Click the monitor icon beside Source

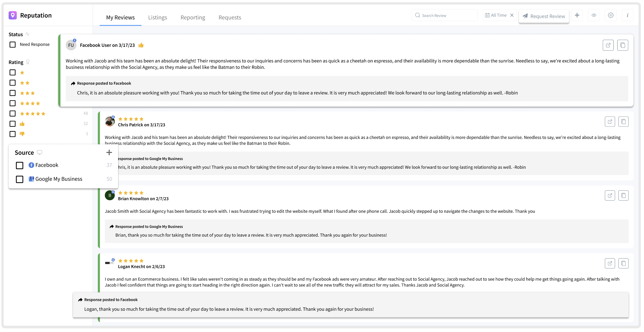(39, 152)
